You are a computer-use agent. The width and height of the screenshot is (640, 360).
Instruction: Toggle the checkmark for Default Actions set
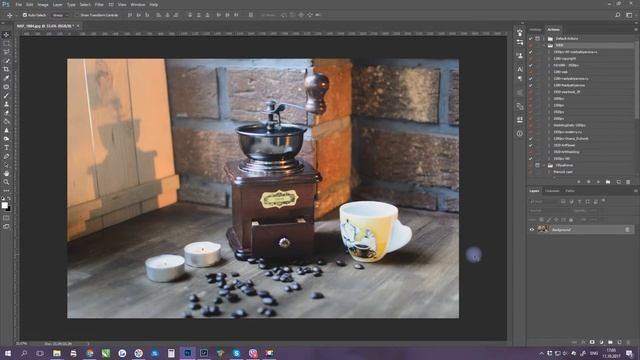[x=531, y=38]
